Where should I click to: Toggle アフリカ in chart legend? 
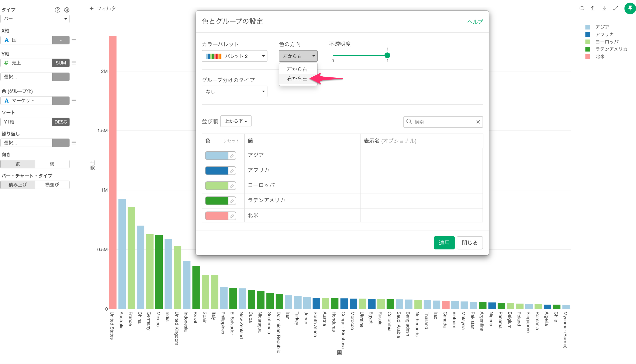(x=599, y=35)
